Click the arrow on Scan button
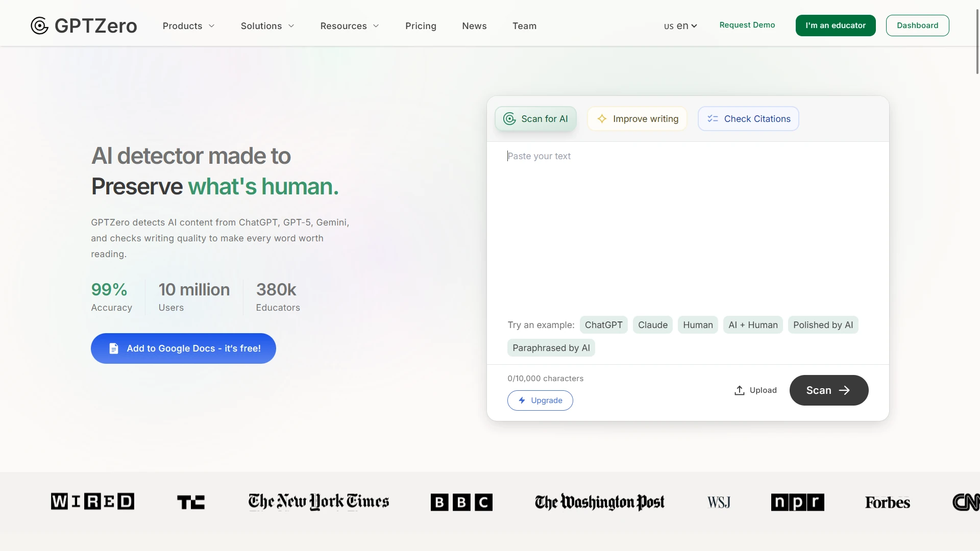The image size is (980, 551). pos(844,390)
